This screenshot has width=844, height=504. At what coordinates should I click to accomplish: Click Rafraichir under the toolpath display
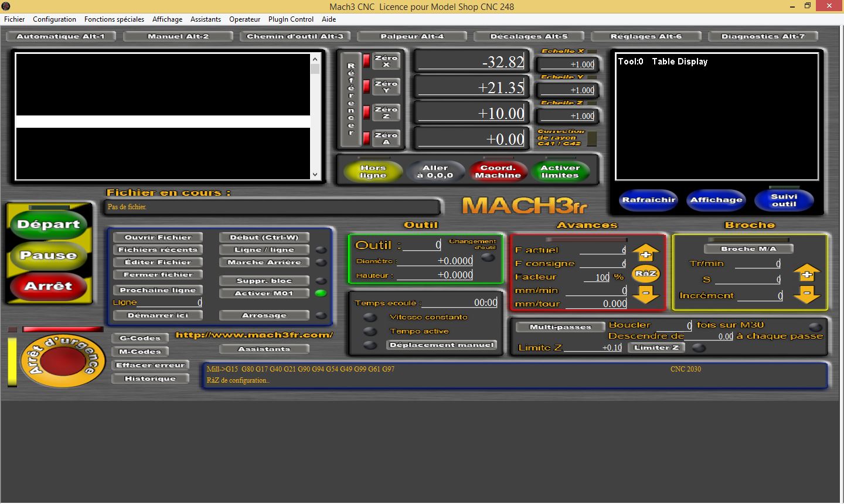tap(649, 200)
